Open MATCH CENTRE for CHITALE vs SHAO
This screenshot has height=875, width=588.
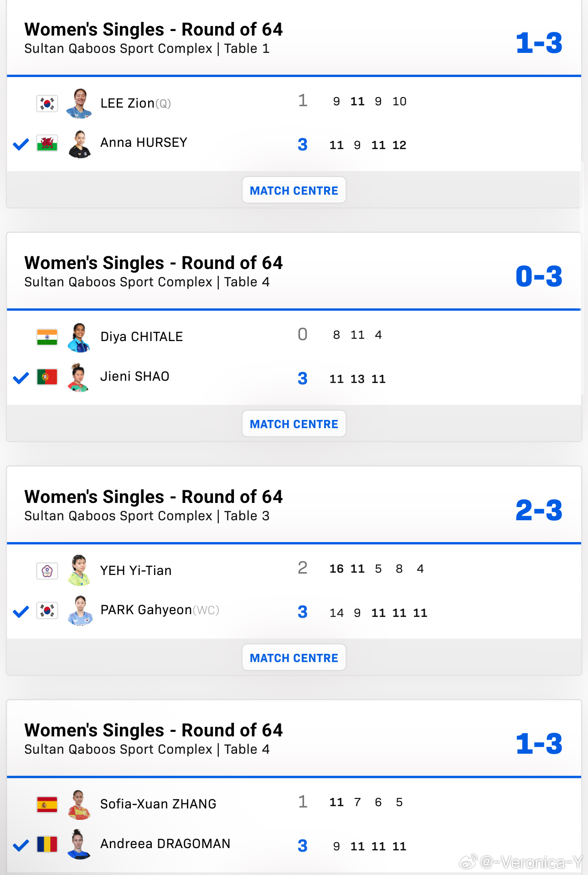294,424
